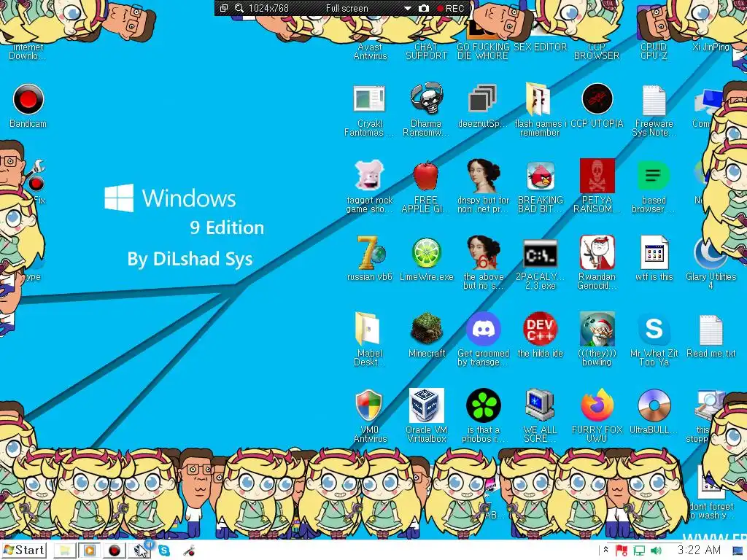This screenshot has height=560, width=747.
Task: Open the network tray icon
Action: (x=639, y=551)
